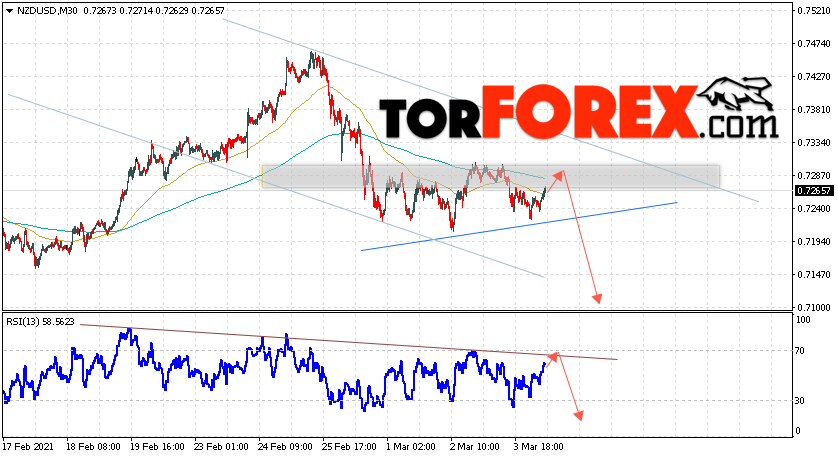838x458 pixels.
Task: Click time axis label 19 Feb 16:00
Action: coord(158,447)
